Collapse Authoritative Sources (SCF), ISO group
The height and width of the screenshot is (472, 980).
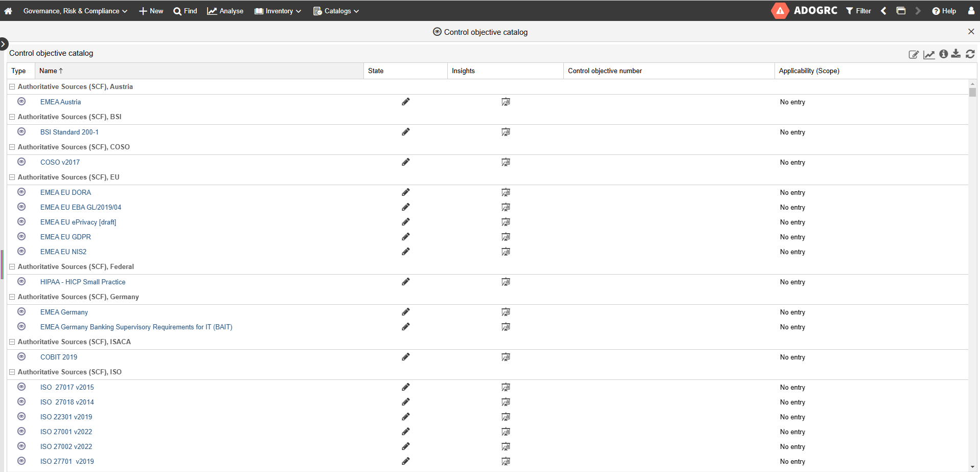12,372
